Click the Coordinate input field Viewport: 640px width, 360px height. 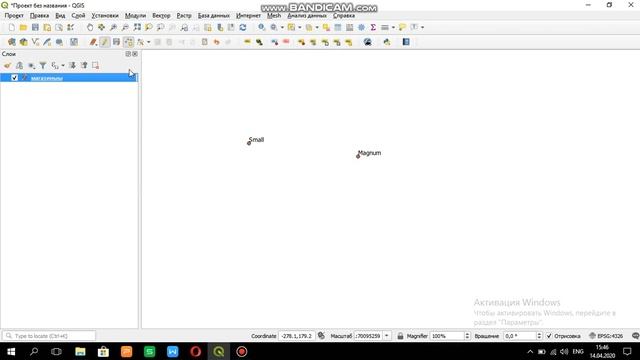297,336
